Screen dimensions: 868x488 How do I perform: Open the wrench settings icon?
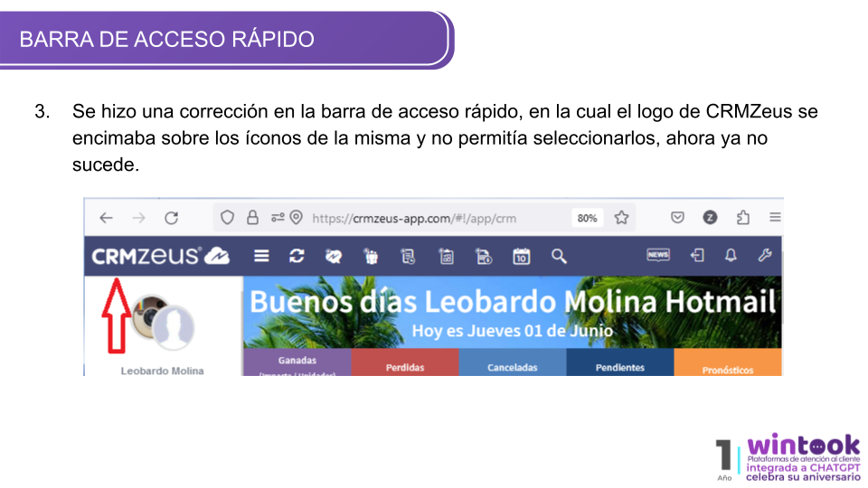pos(765,255)
